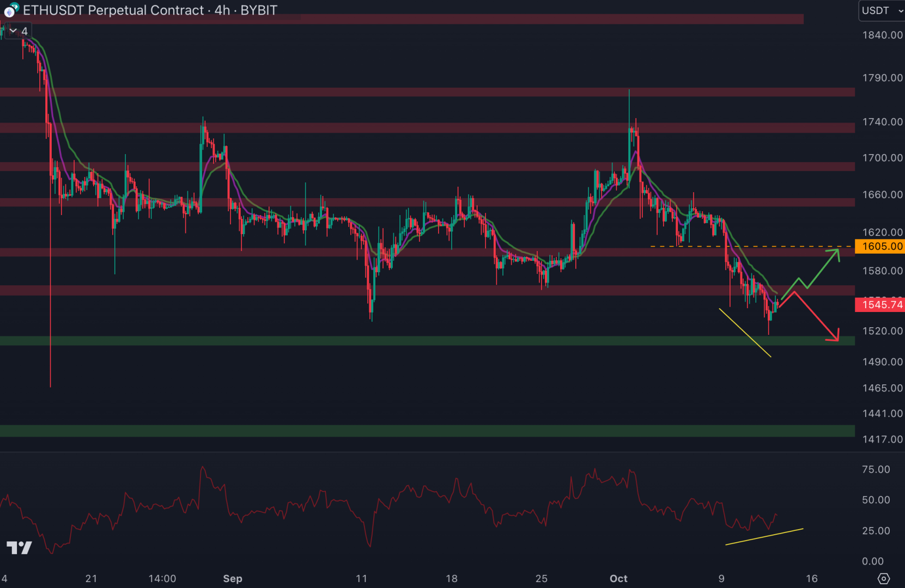This screenshot has height=588, width=905.
Task: Click the 1580.00 price axis value
Action: pos(882,271)
